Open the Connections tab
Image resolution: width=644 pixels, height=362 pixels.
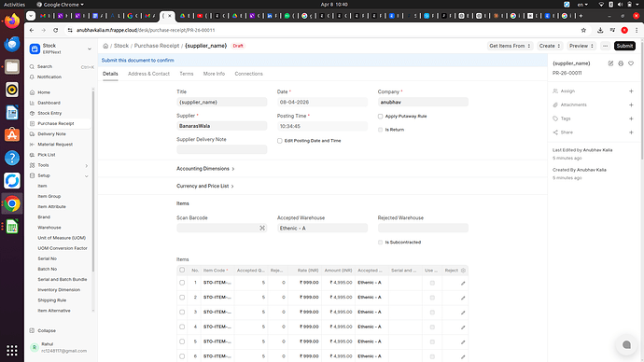248,74
